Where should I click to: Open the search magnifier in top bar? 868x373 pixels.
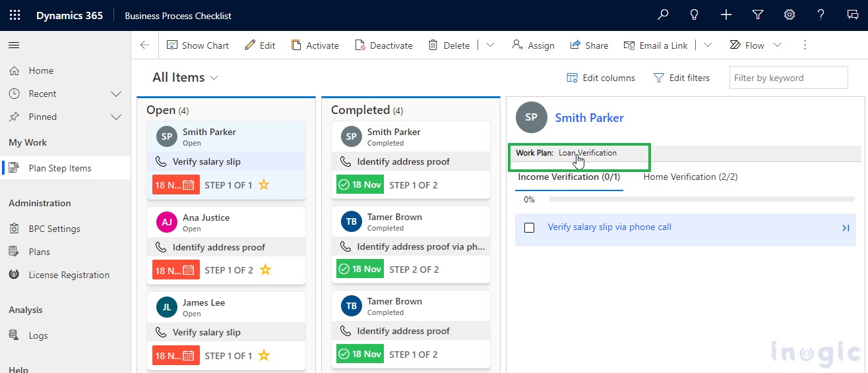coord(663,14)
